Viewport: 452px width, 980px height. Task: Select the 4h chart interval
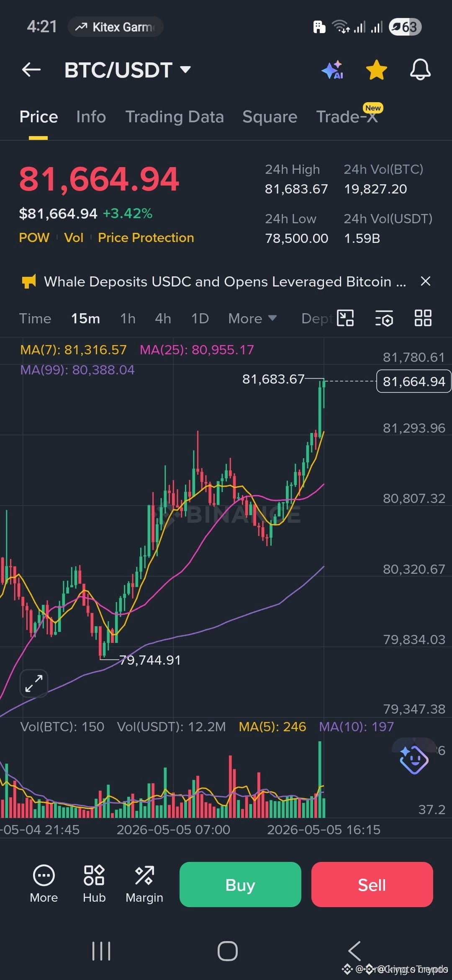click(x=163, y=318)
